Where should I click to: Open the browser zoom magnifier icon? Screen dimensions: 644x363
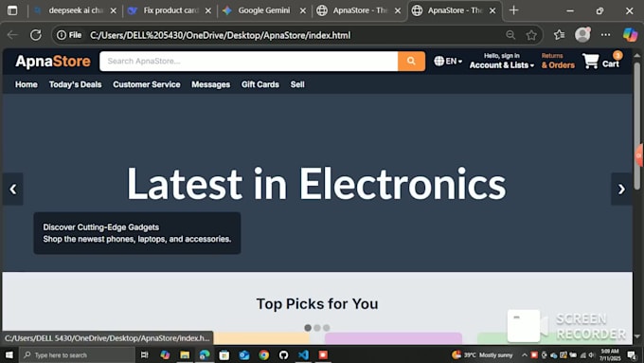[x=510, y=35]
